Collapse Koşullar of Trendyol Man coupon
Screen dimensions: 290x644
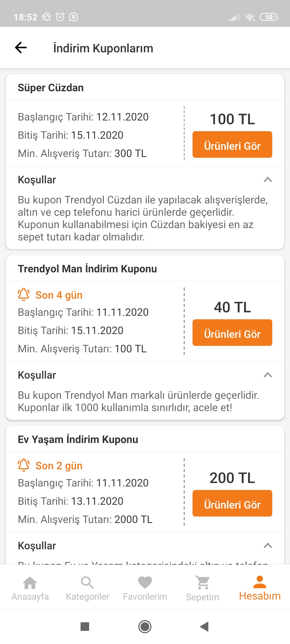268,375
